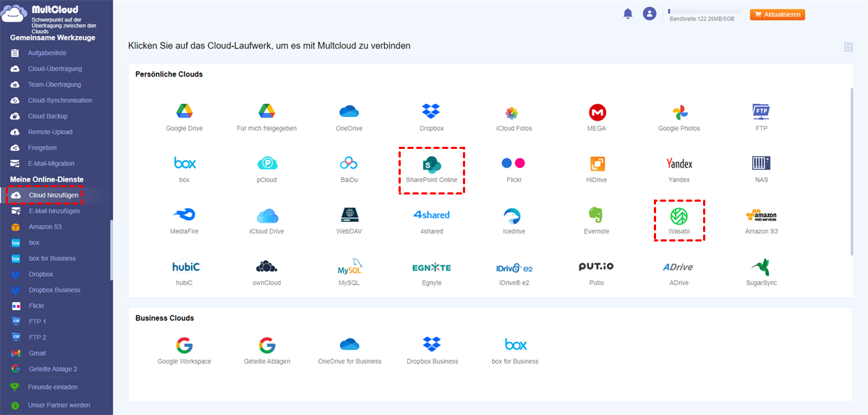This screenshot has height=415, width=868.
Task: Select the Egnyte icon
Action: (x=431, y=273)
